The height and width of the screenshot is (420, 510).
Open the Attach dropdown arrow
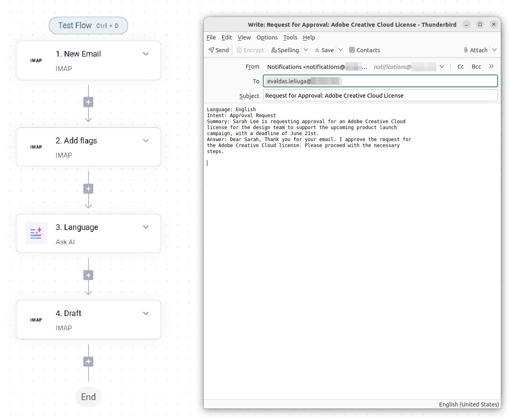494,50
